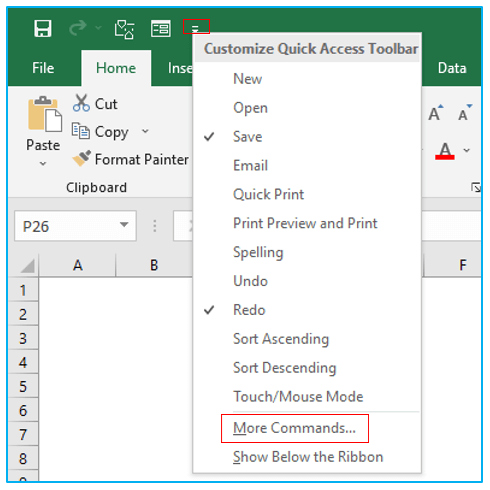Enable Email in the toolbar menu
Screen dimensions: 490x490
pos(307,165)
